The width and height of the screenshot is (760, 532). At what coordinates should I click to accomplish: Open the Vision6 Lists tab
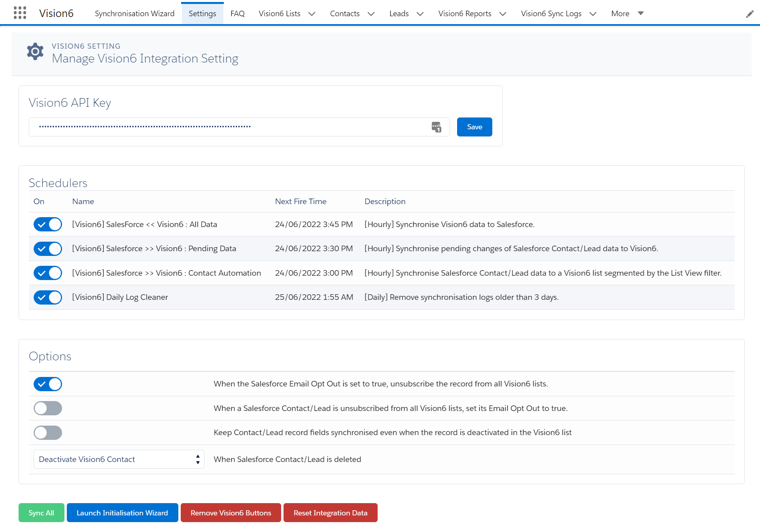[280, 13]
